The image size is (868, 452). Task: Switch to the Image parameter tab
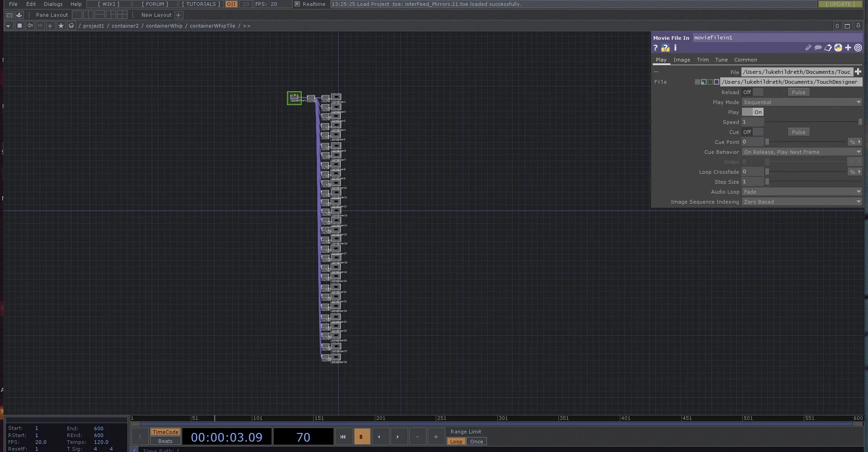pyautogui.click(x=682, y=60)
